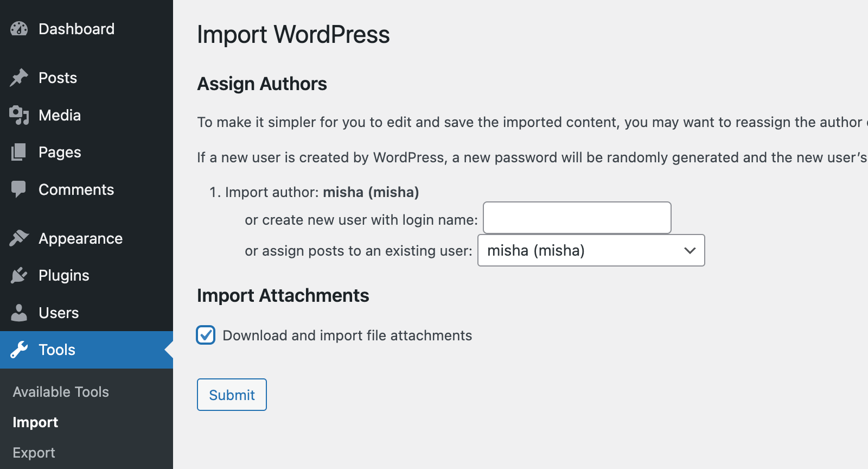Image resolution: width=868 pixels, height=469 pixels.
Task: Click the Posts pushpin icon
Action: (19, 78)
